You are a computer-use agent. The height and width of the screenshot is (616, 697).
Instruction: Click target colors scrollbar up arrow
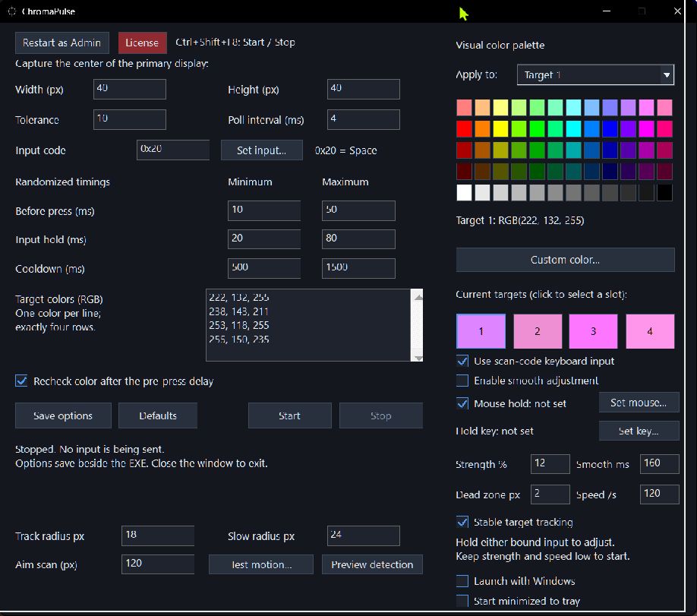418,297
